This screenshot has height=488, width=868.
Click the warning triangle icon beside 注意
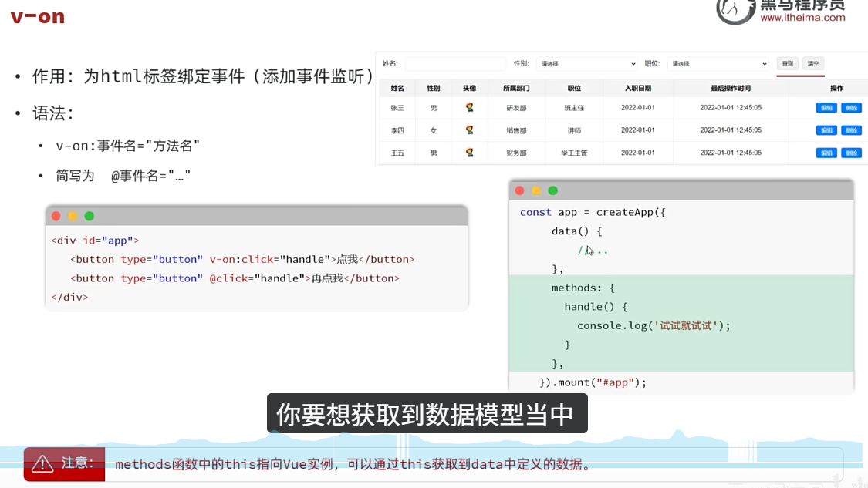[x=42, y=463]
